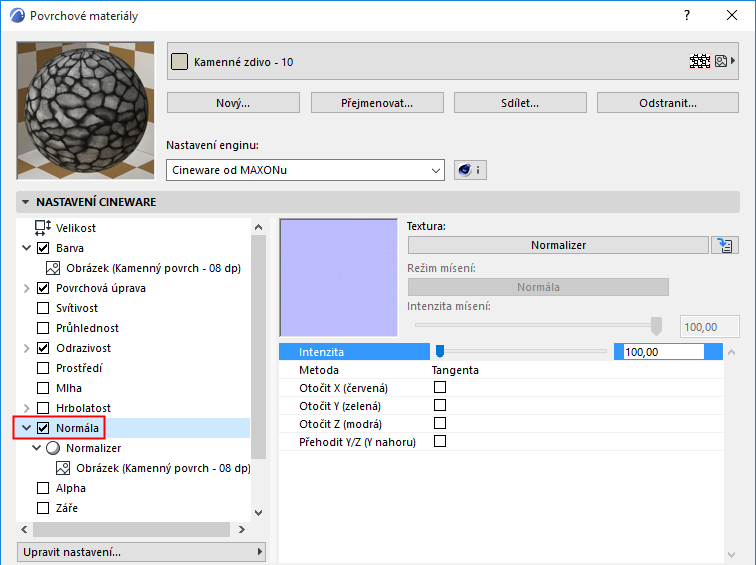Enable the Mlha channel checkbox
756x565 pixels.
click(43, 388)
